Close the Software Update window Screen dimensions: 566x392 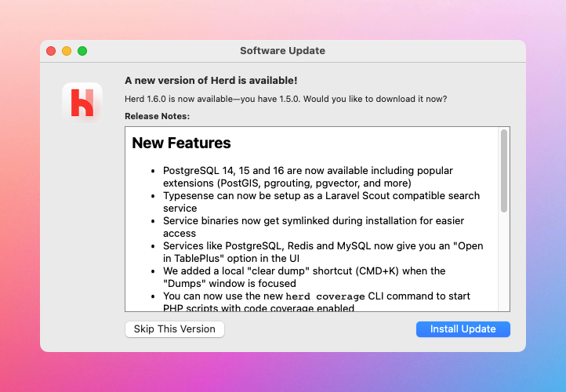click(x=51, y=51)
